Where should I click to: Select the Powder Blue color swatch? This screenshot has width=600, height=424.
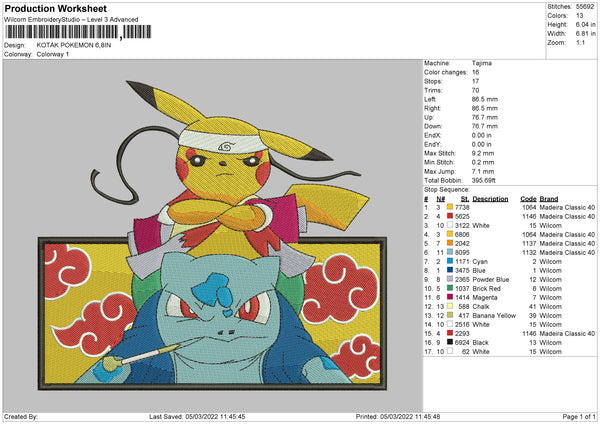(450, 279)
